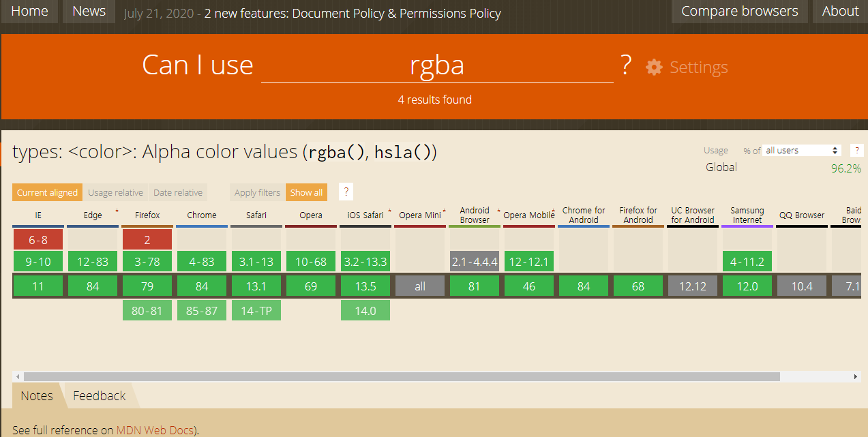Open the Alpha color values feature title
This screenshot has width=868, height=437.
(x=224, y=151)
